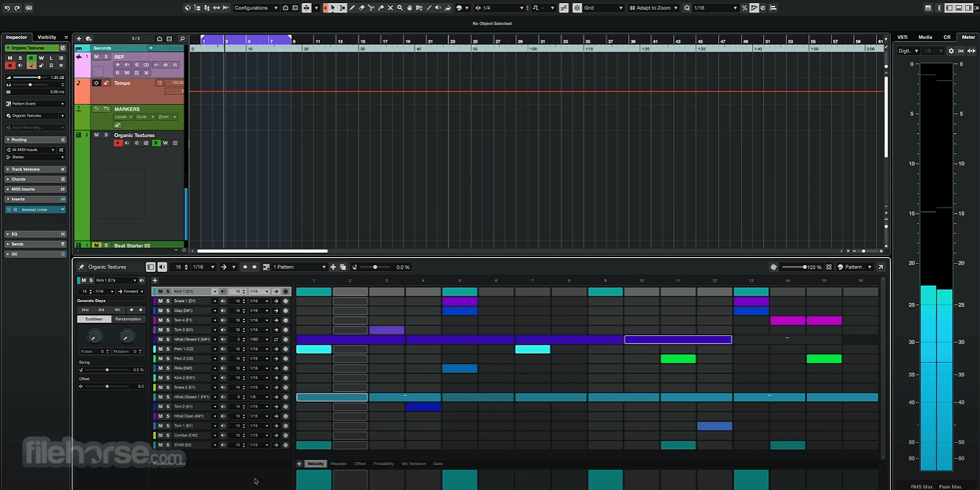980x490 pixels.
Task: Expand the Track Versions section
Action: point(35,169)
